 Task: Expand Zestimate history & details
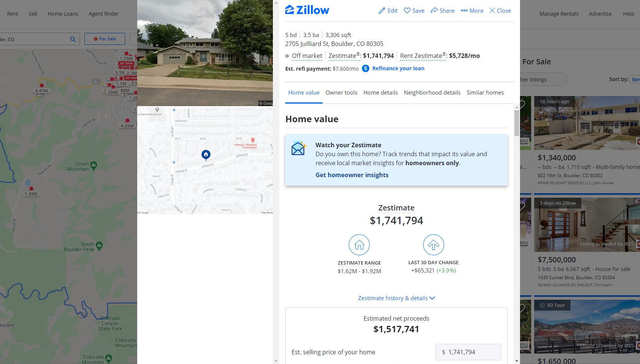[396, 298]
